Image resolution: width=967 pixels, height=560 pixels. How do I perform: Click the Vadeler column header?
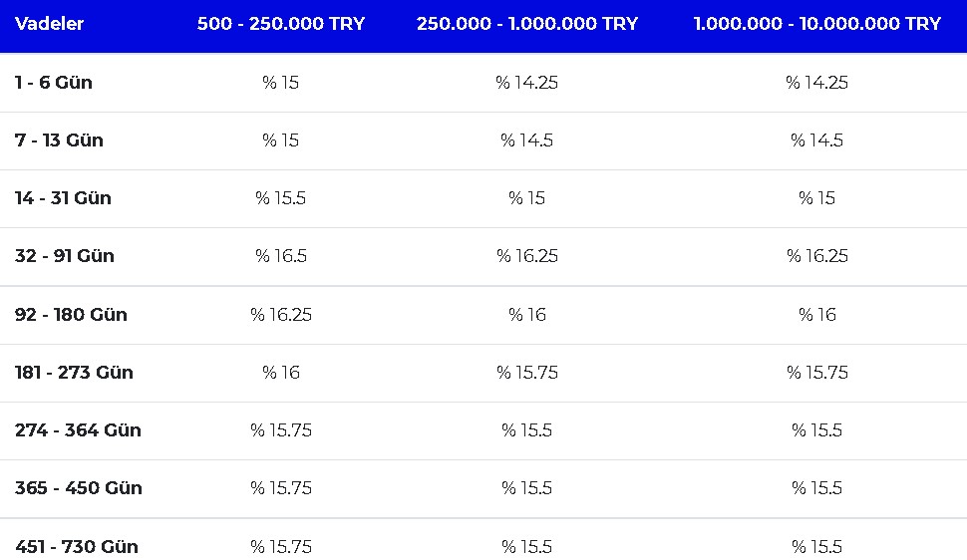49,24
